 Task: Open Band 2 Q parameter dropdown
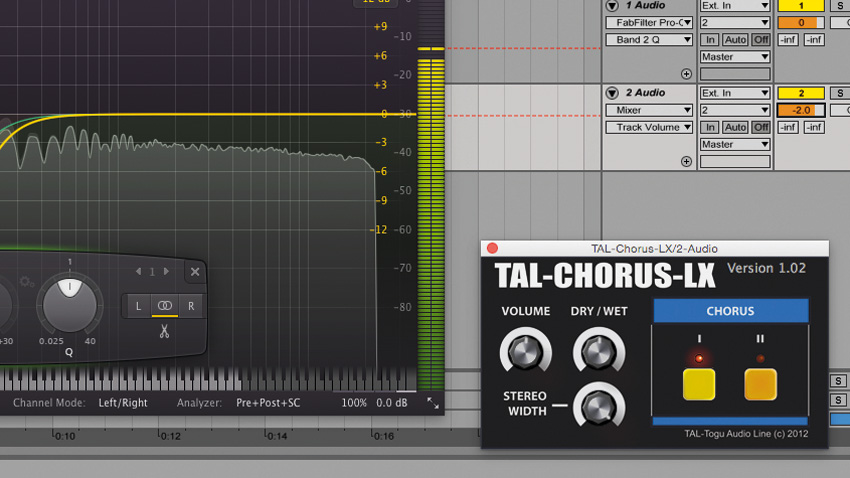point(649,40)
